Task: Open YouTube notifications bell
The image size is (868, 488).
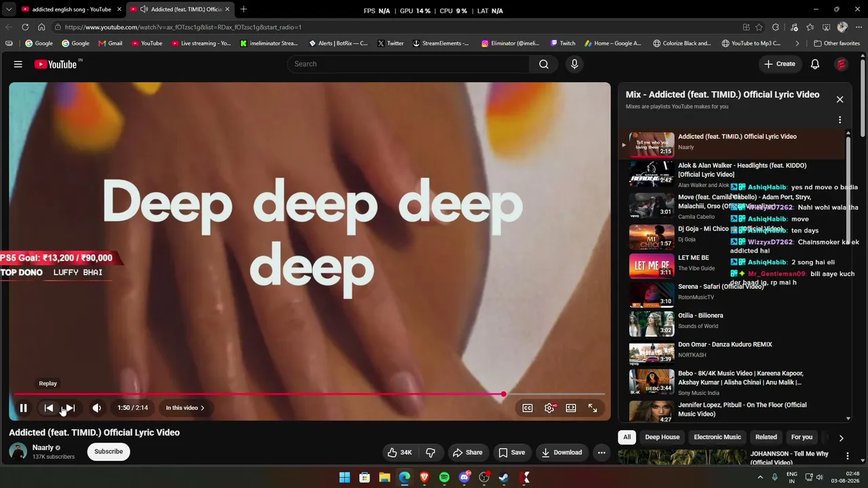Action: click(815, 64)
